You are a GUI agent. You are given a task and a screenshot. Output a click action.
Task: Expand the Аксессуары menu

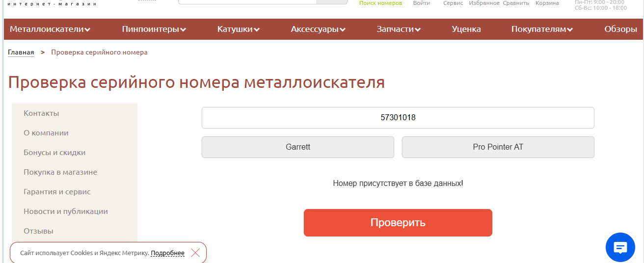(318, 29)
